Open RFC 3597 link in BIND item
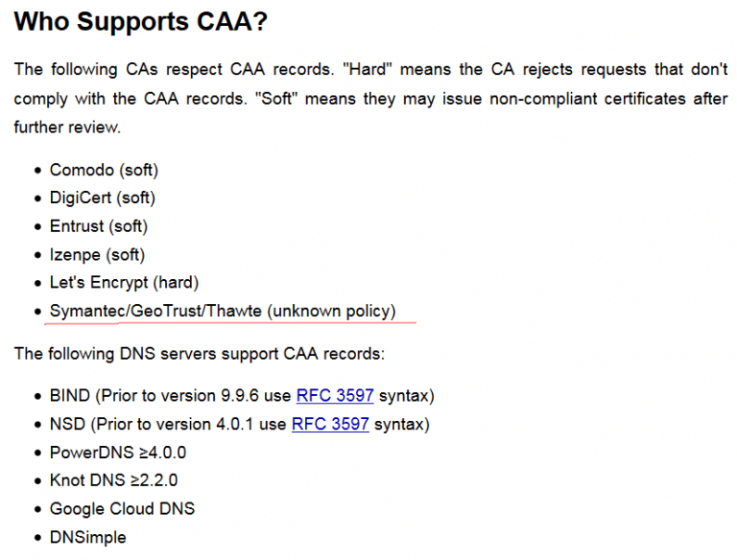 click(335, 396)
